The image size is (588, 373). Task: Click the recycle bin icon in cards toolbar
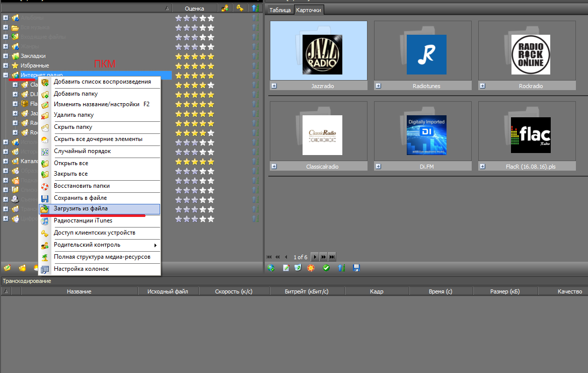click(298, 268)
